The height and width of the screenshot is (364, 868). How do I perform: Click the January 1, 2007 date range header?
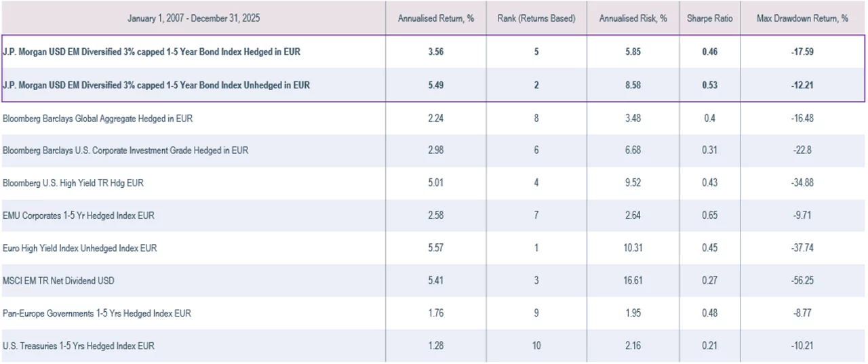coord(193,18)
